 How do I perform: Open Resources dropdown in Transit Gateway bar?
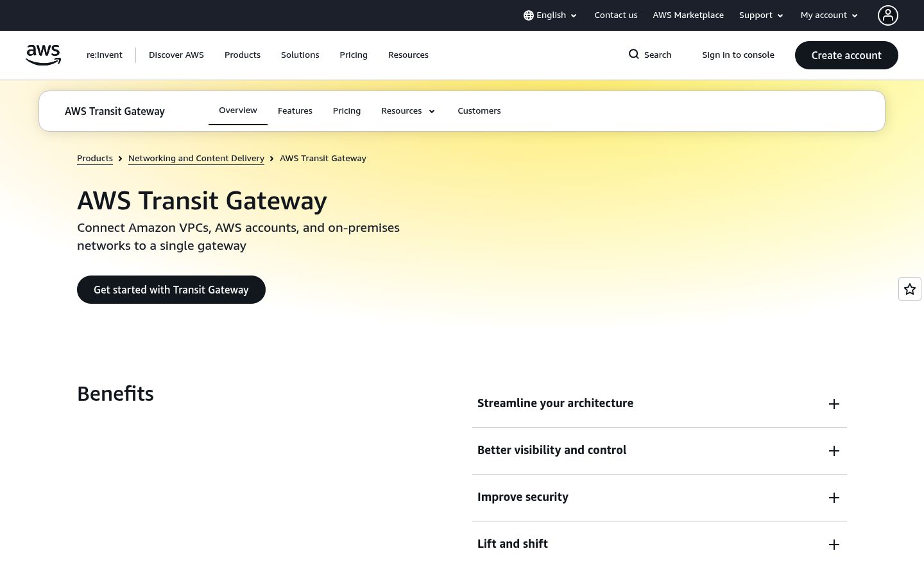pyautogui.click(x=408, y=111)
